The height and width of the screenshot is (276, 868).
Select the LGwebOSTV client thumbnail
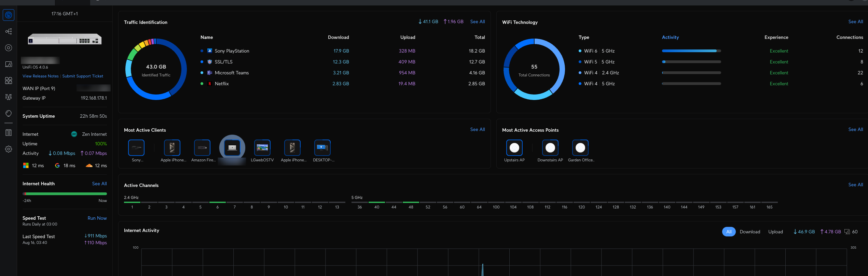pos(262,148)
